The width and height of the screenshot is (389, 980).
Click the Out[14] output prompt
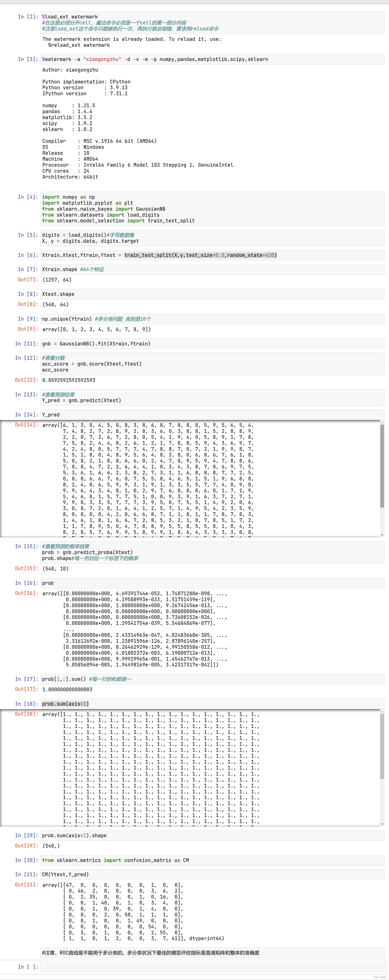tap(27, 425)
